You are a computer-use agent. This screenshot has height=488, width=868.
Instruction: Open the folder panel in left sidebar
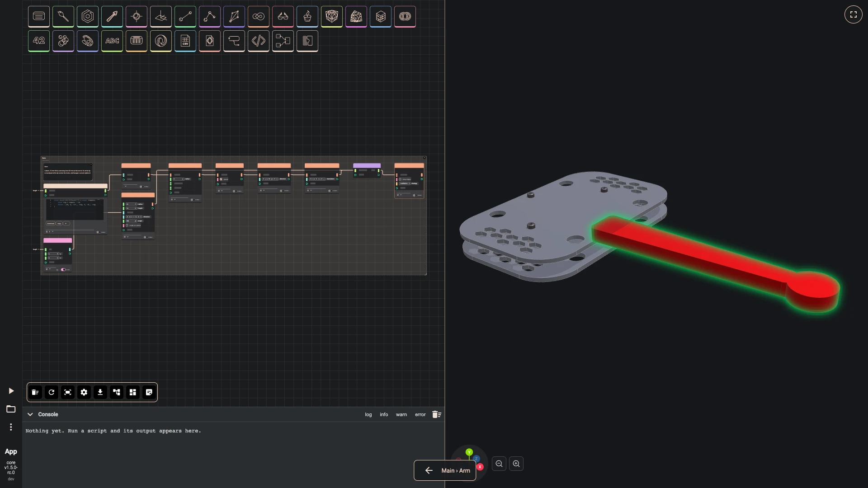pyautogui.click(x=11, y=409)
